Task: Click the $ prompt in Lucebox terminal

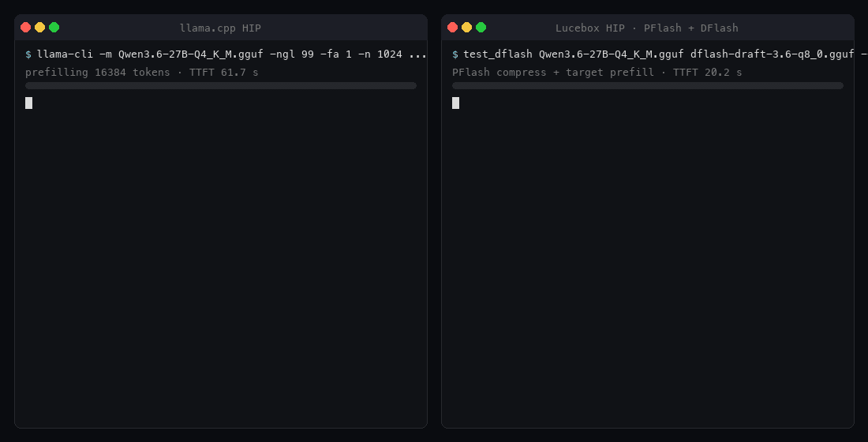Action: click(455, 54)
